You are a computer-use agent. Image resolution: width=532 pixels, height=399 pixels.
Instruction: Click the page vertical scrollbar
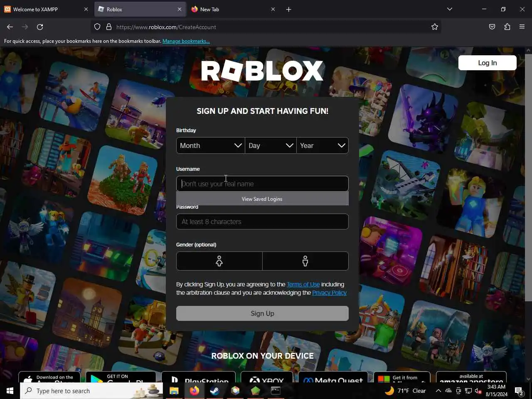coord(528,179)
